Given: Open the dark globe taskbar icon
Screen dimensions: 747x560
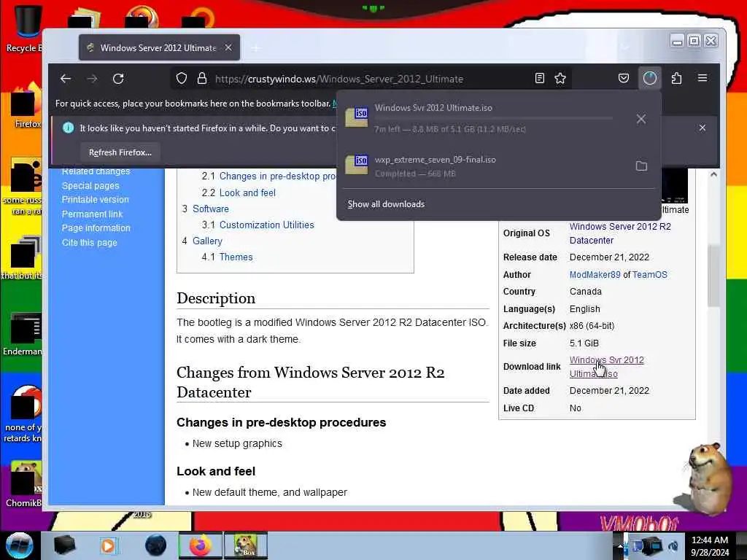Looking at the screenshot, I should [155, 545].
